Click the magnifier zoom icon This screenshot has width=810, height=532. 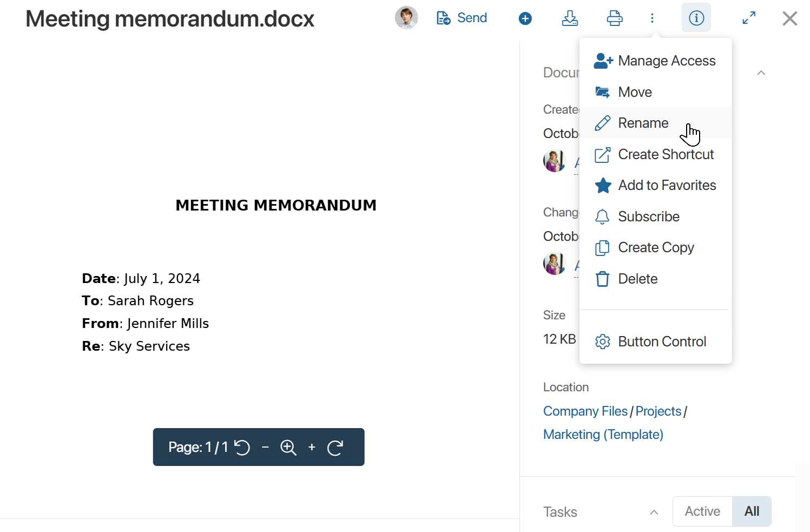pyautogui.click(x=288, y=448)
